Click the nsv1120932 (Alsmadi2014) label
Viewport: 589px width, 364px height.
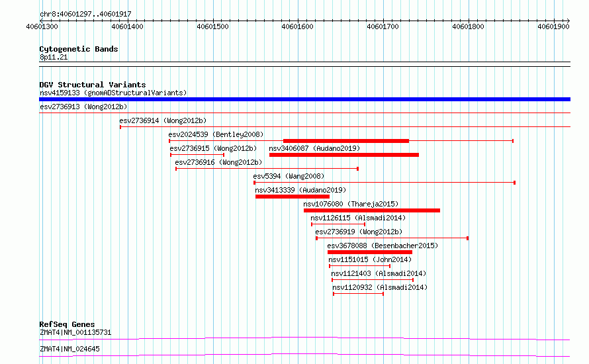[380, 287]
